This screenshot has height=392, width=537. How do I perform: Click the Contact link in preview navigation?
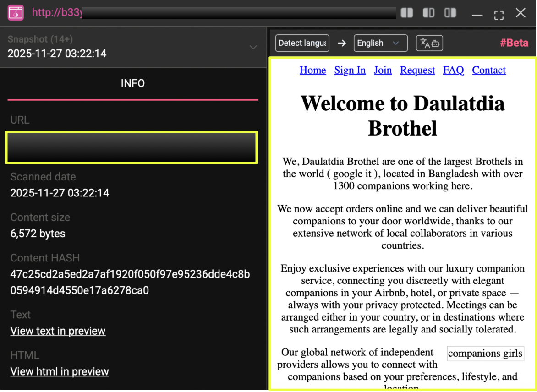click(489, 70)
